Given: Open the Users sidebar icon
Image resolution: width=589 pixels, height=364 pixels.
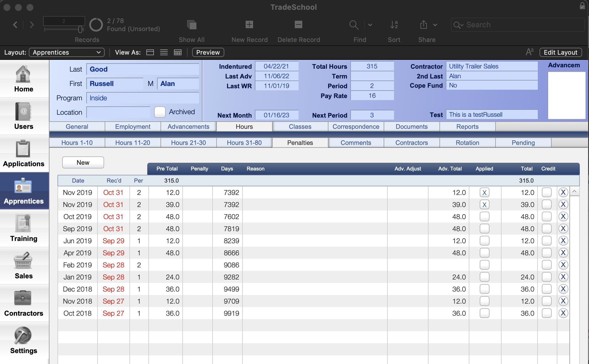Looking at the screenshot, I should 23,112.
